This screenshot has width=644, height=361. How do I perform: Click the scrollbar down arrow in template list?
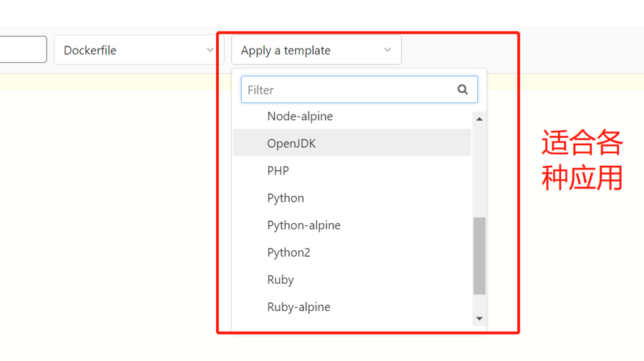point(479,319)
